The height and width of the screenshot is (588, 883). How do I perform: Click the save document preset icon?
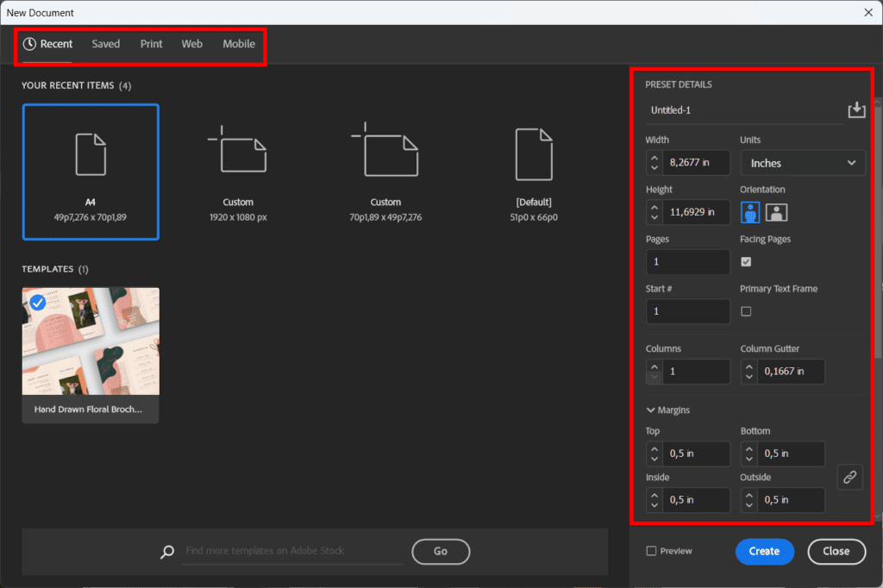pos(856,110)
